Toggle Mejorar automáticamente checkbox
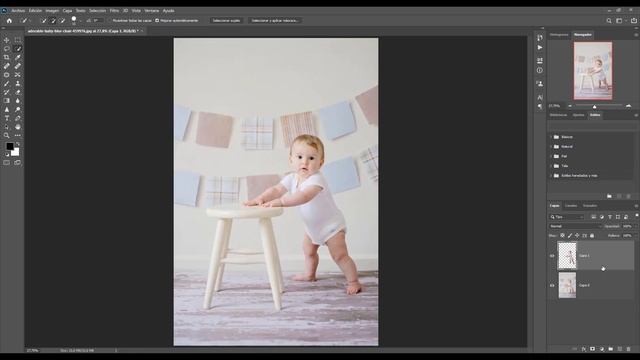Viewport: 640px width, 360px height. 157,20
